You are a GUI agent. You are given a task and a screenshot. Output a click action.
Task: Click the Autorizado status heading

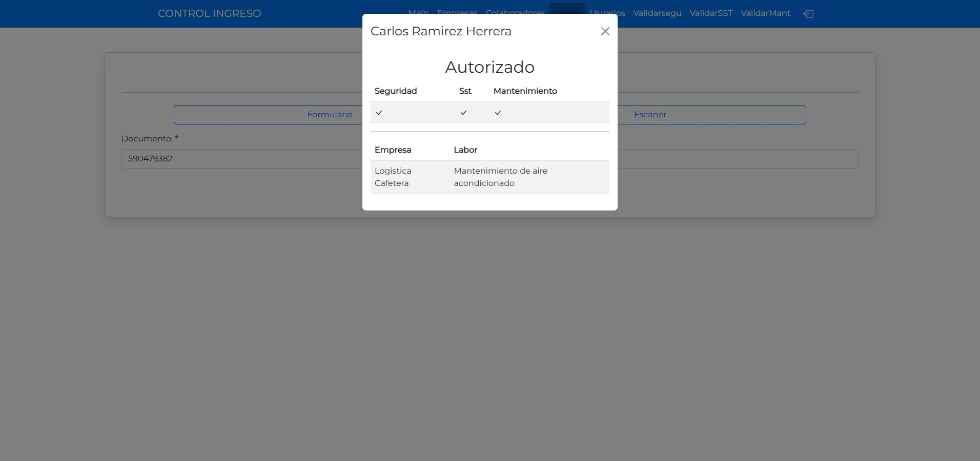pyautogui.click(x=490, y=67)
